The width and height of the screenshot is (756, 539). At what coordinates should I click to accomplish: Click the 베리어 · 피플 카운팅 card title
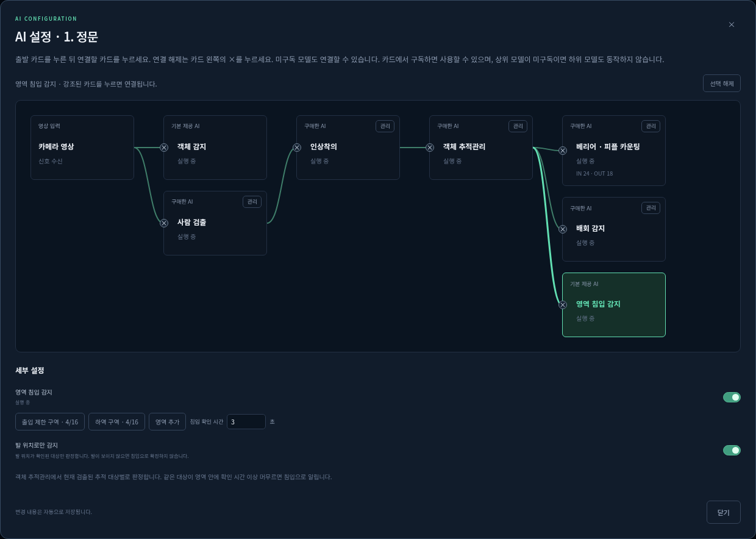[x=608, y=147]
